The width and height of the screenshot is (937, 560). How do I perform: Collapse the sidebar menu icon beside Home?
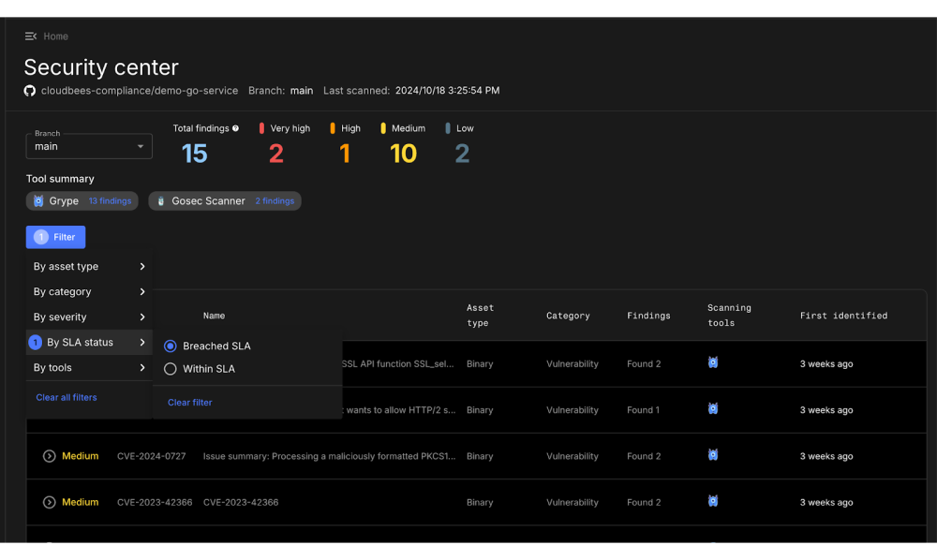(x=31, y=37)
